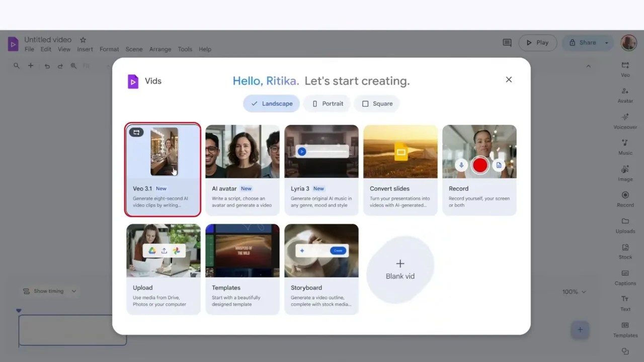Click the zoom magnifier icon in toolbar
The image size is (644, 362).
click(x=73, y=66)
